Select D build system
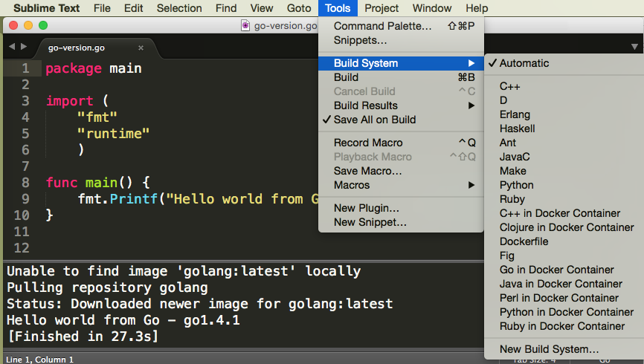Image resolution: width=644 pixels, height=364 pixels. pyautogui.click(x=564, y=100)
